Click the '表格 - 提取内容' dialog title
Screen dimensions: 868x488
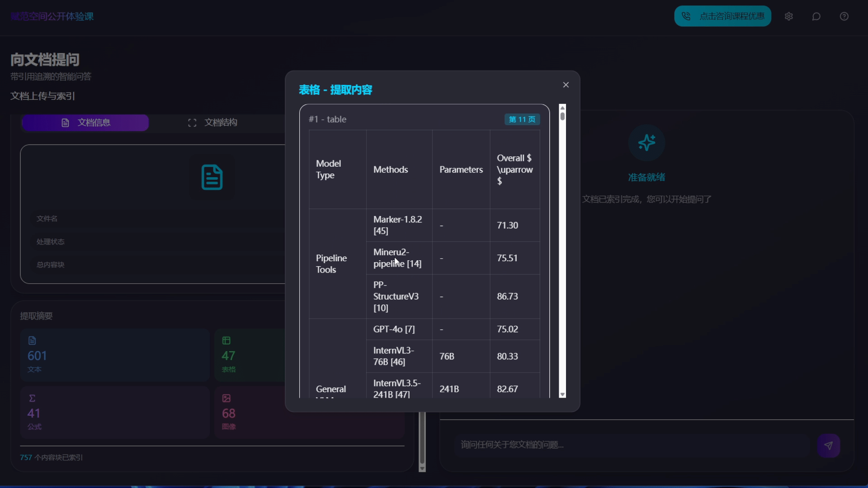click(x=335, y=90)
